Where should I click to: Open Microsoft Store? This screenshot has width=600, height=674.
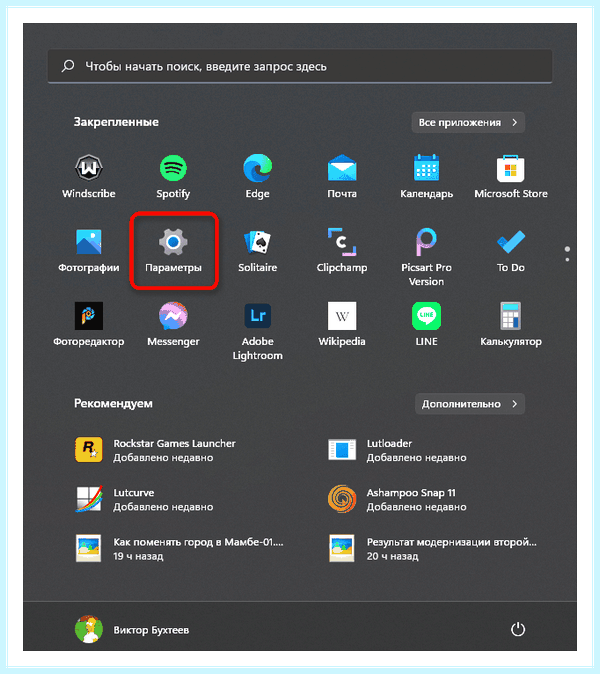pyautogui.click(x=511, y=177)
